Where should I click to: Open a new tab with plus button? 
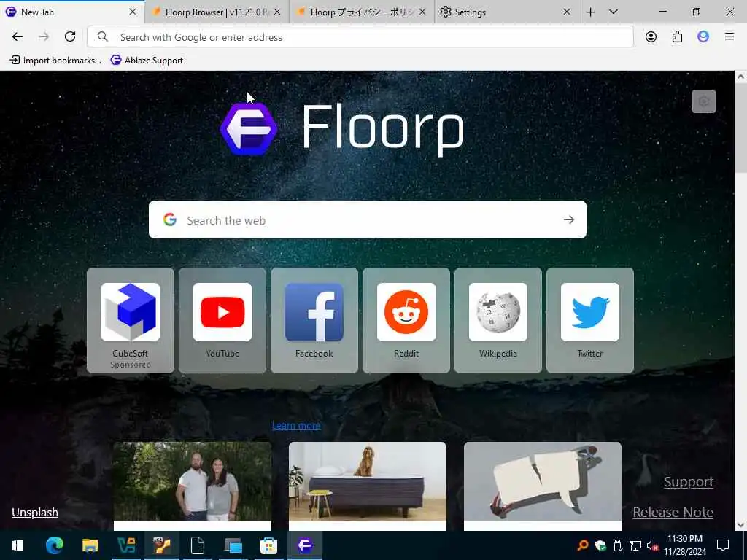[591, 12]
